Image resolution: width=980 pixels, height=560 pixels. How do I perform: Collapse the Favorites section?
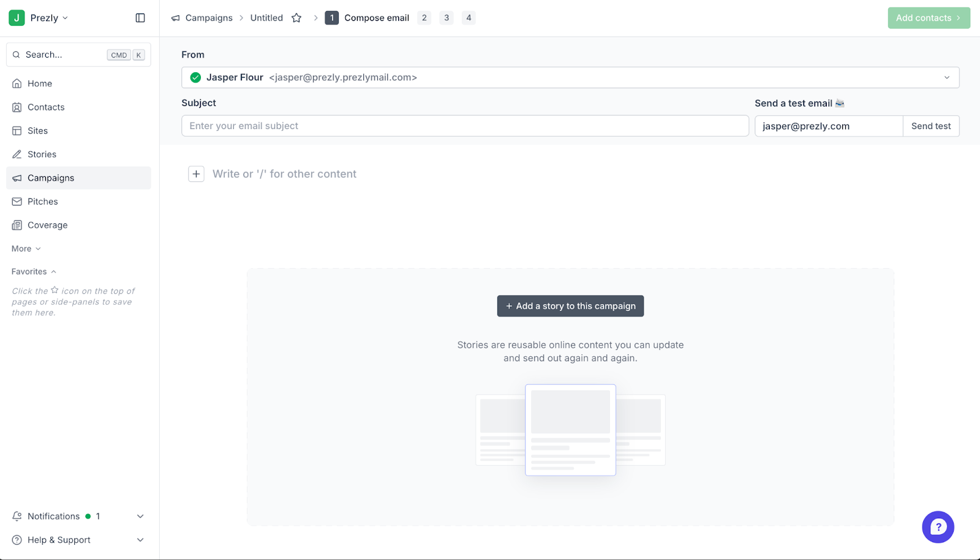(x=34, y=272)
